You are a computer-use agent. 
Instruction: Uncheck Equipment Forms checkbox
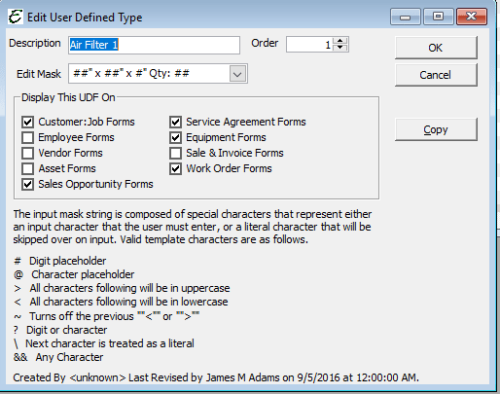(175, 138)
